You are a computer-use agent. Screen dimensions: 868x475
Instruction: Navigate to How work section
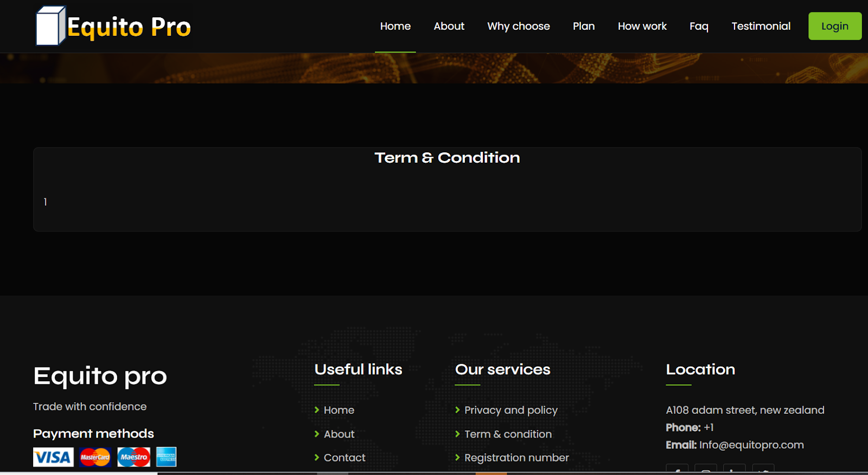[642, 26]
